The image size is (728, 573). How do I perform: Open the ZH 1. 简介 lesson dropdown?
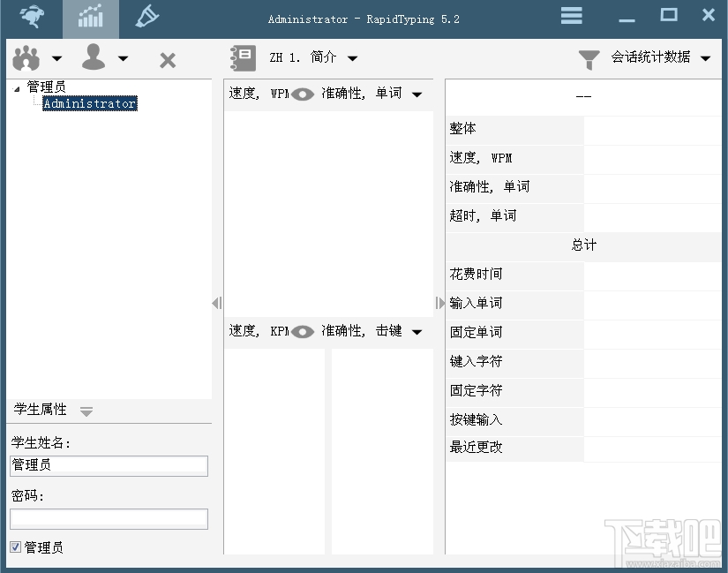[x=352, y=57]
